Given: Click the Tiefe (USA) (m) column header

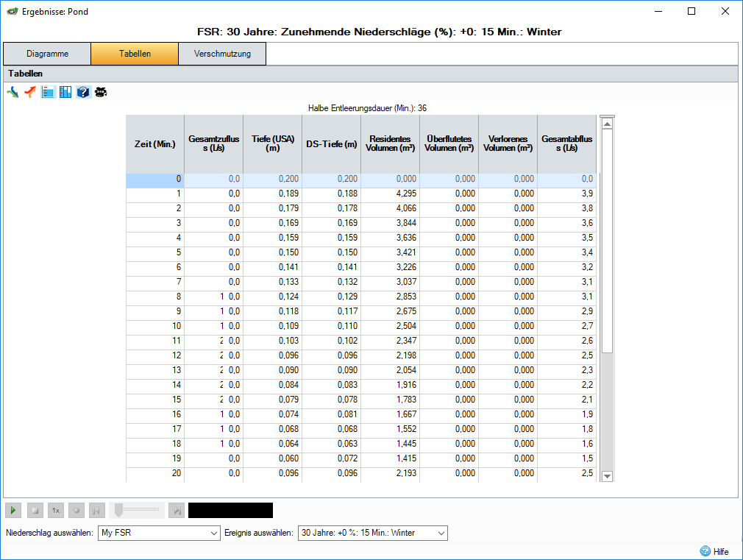Looking at the screenshot, I should (x=272, y=144).
